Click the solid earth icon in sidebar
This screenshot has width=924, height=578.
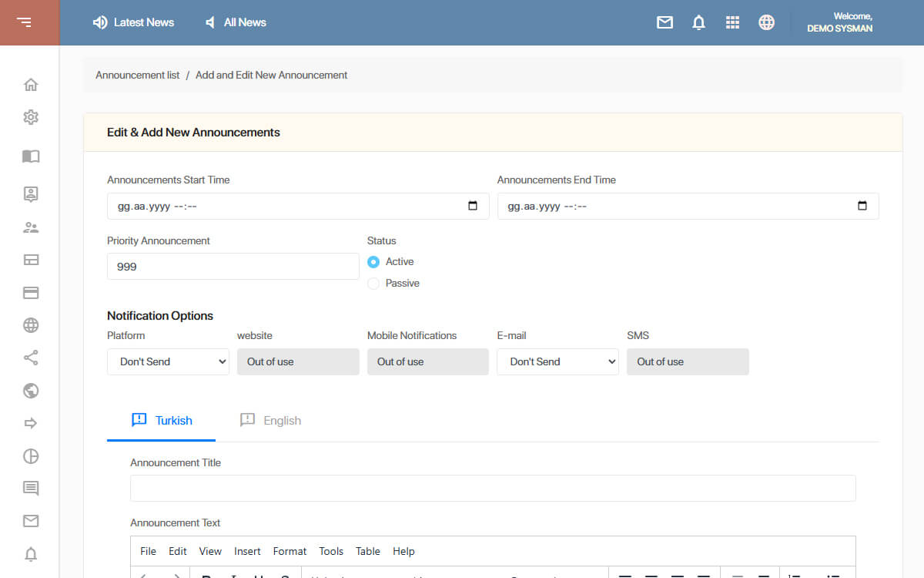[31, 391]
